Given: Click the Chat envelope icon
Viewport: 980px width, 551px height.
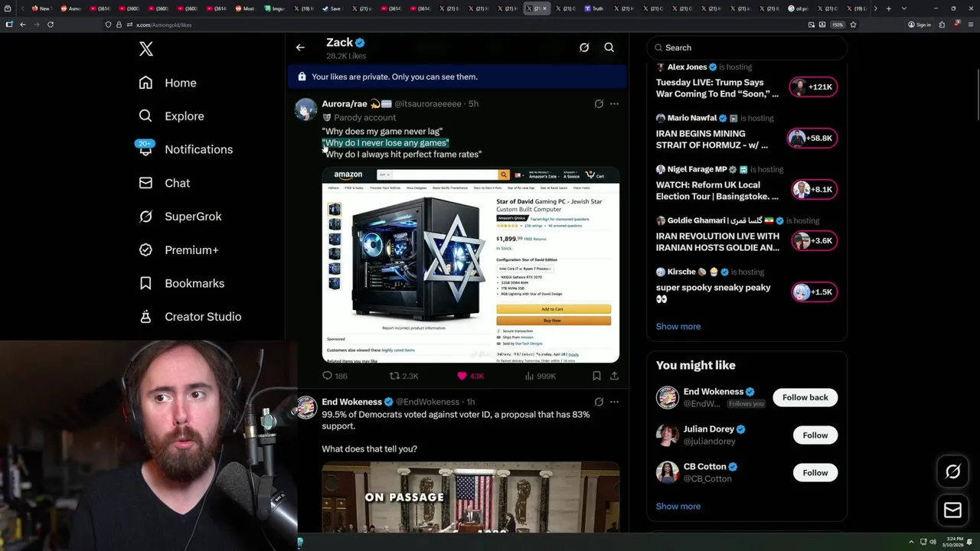Looking at the screenshot, I should point(145,183).
